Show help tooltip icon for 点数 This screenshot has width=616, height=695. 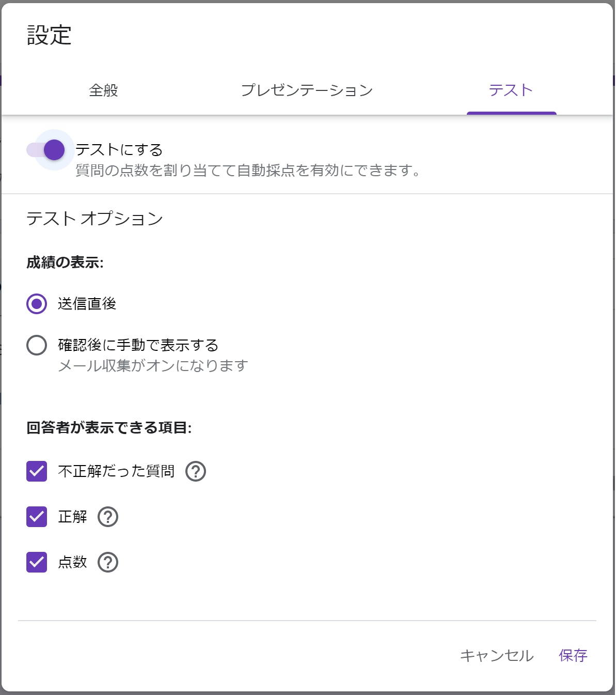coord(108,562)
